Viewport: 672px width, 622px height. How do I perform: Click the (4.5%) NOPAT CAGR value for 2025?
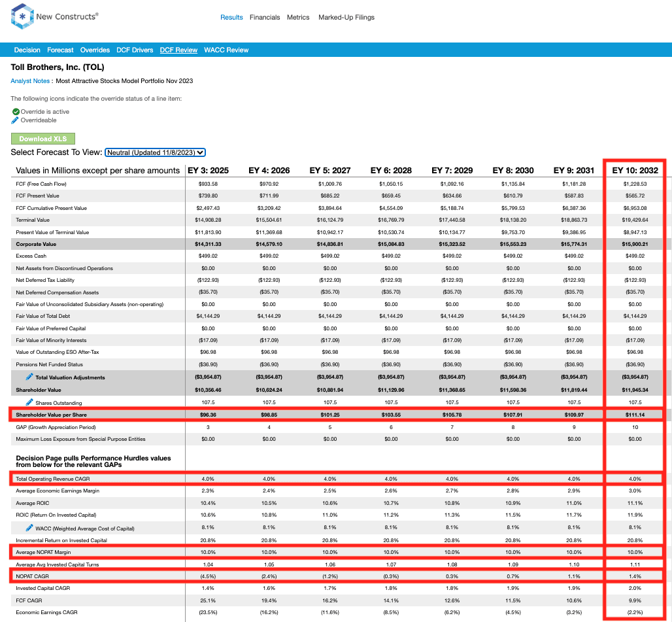point(208,576)
